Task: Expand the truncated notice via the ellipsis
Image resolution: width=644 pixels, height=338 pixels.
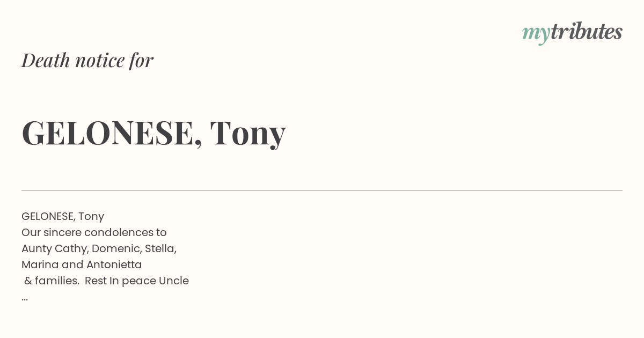Action: tap(25, 298)
